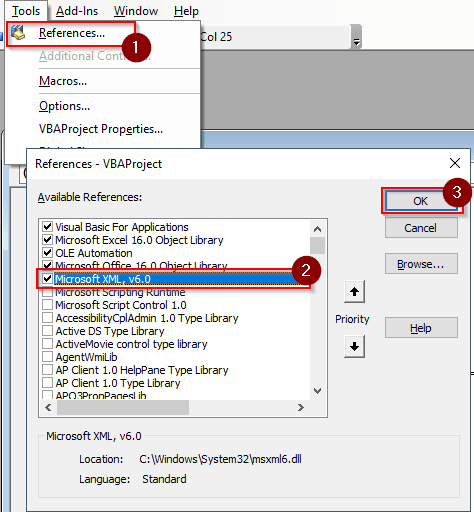The image size is (474, 512).
Task: Open the Add-Ins menu
Action: [x=77, y=11]
